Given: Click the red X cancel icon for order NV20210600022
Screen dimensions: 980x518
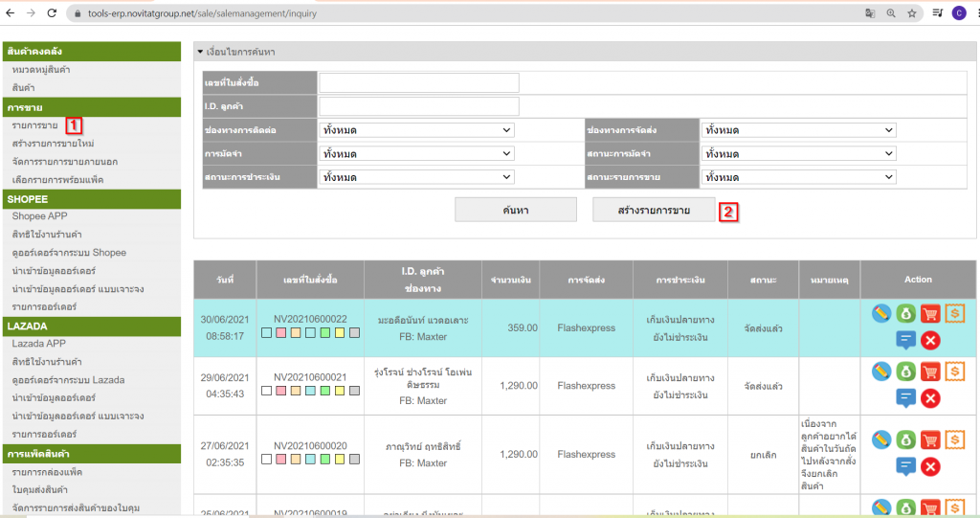Looking at the screenshot, I should (930, 339).
